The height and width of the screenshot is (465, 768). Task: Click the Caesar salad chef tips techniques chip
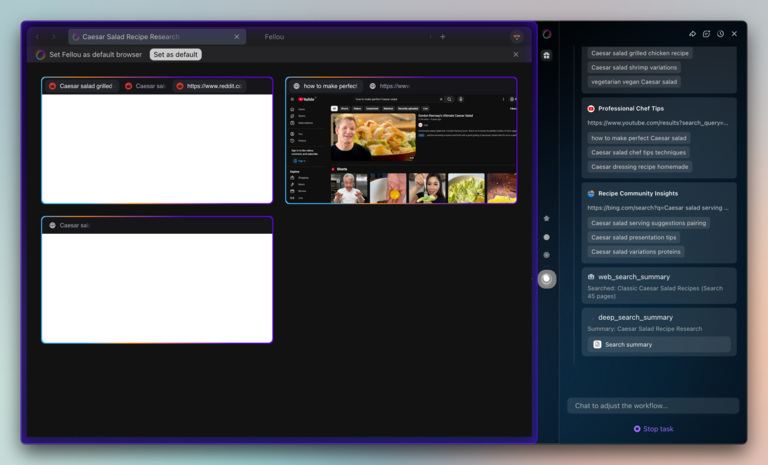point(638,152)
